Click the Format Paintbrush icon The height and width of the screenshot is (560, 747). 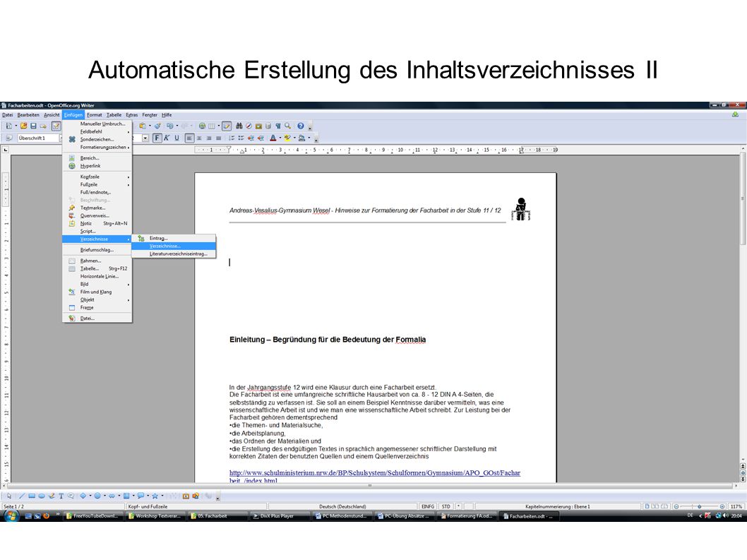(157, 126)
